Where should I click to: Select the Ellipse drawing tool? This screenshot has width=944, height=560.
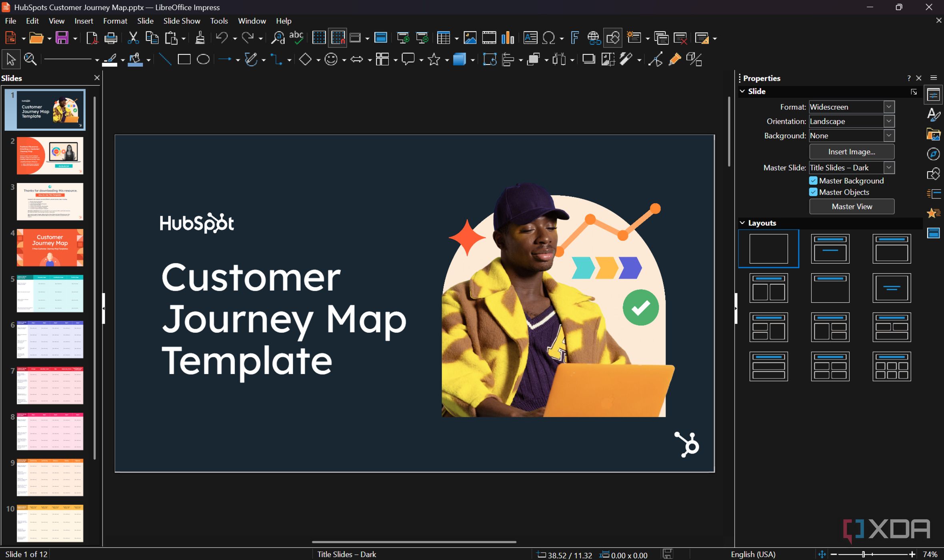point(203,60)
